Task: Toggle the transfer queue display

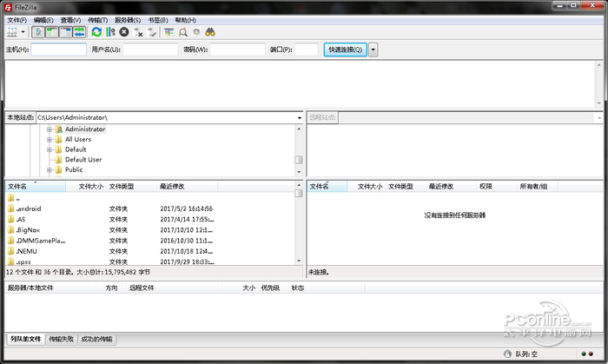Action: [79, 32]
